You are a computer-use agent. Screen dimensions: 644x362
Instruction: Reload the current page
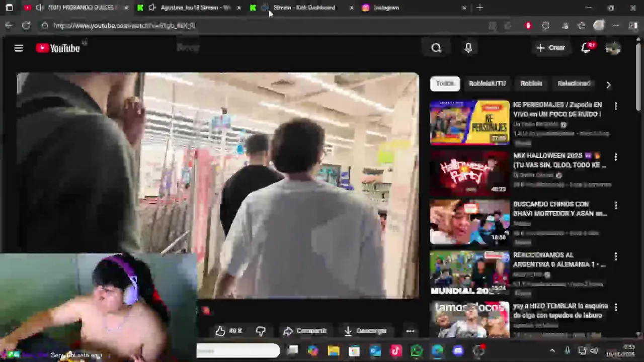pos(26,25)
